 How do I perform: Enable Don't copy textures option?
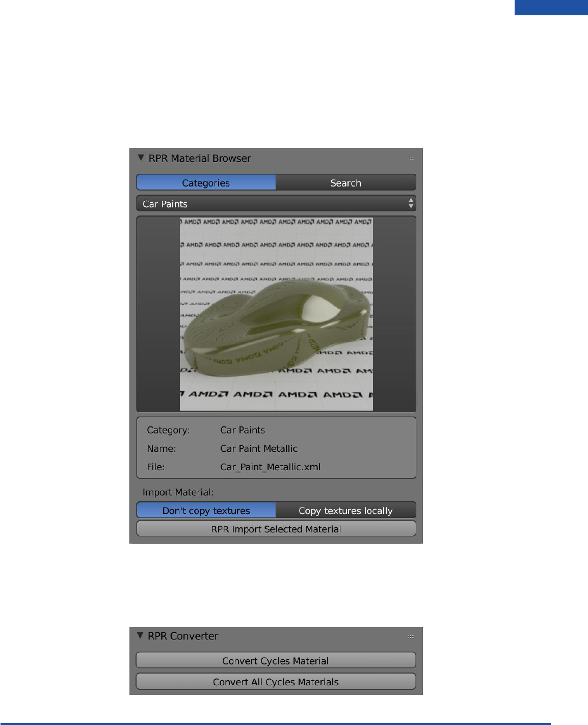tap(206, 510)
